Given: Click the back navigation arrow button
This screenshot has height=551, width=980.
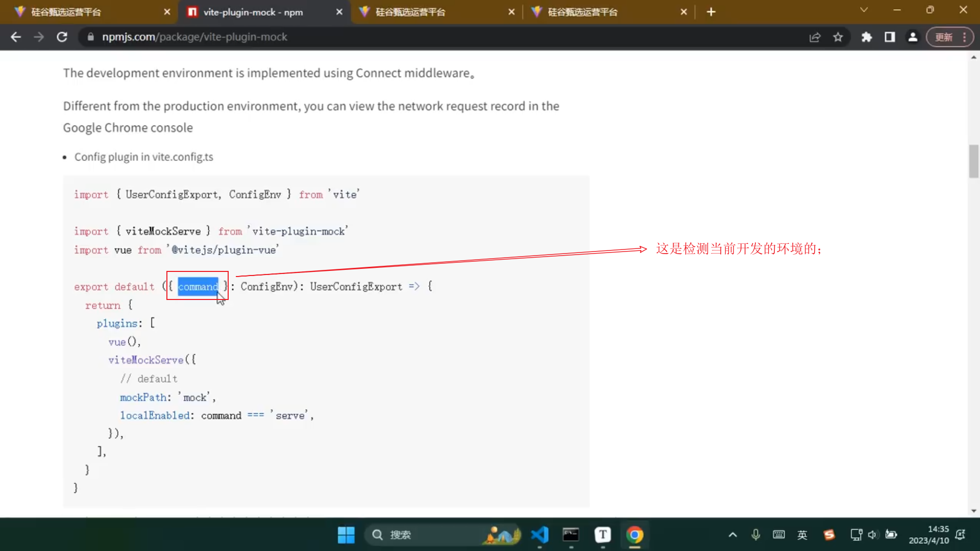Looking at the screenshot, I should point(16,37).
